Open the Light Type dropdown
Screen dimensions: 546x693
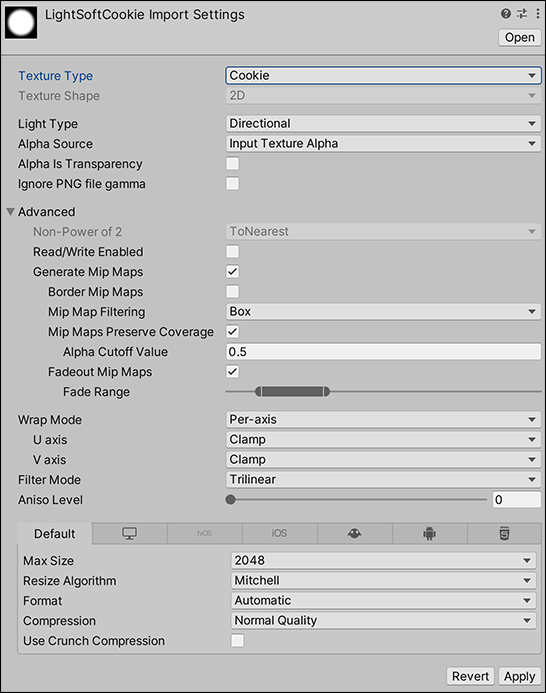383,123
